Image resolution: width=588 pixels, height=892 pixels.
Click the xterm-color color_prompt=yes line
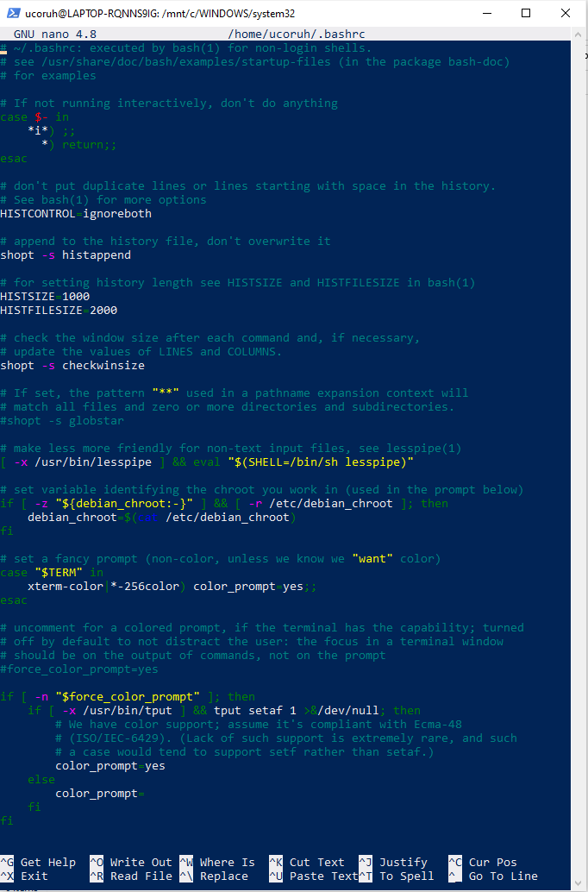point(172,586)
